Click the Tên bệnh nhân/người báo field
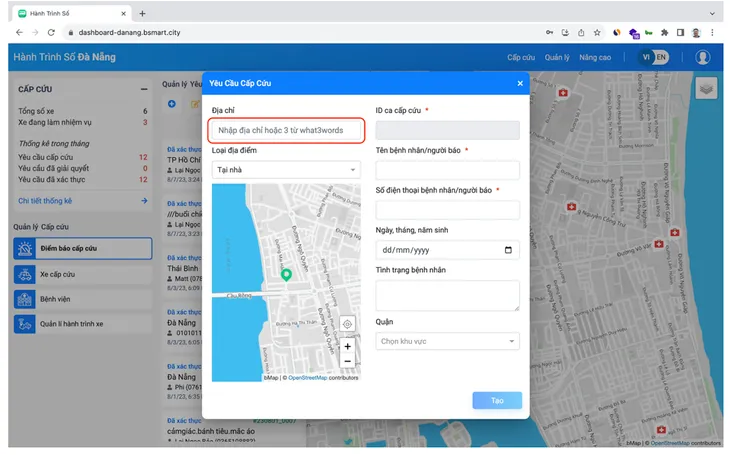 coord(447,170)
